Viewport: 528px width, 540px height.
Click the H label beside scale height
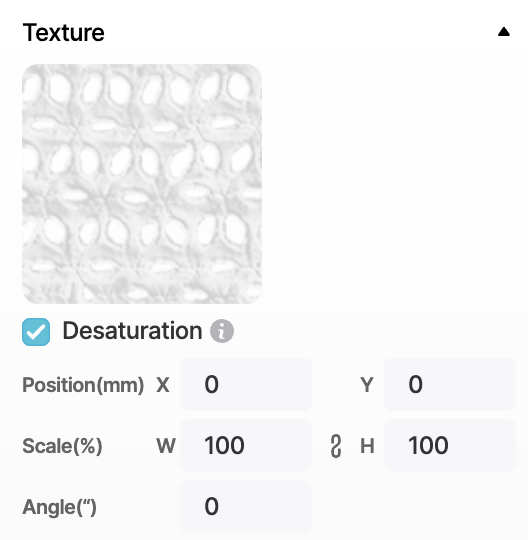click(x=367, y=446)
